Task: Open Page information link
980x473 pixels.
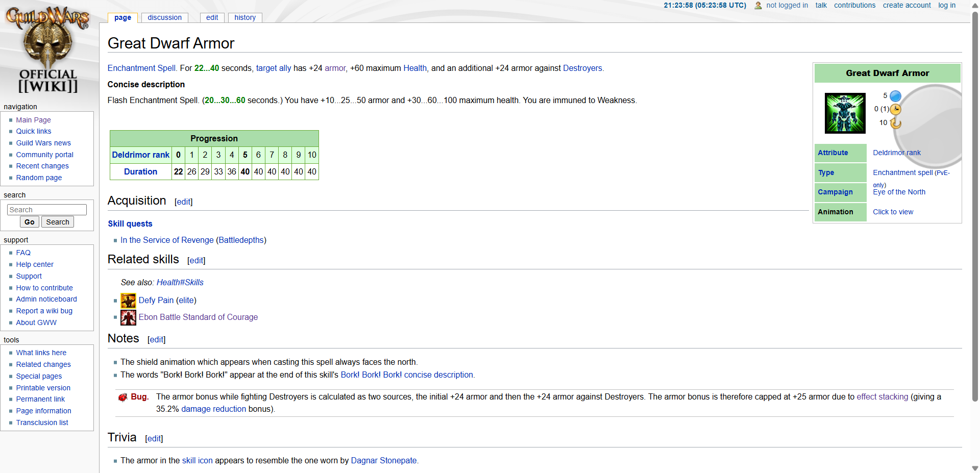Action: point(43,411)
